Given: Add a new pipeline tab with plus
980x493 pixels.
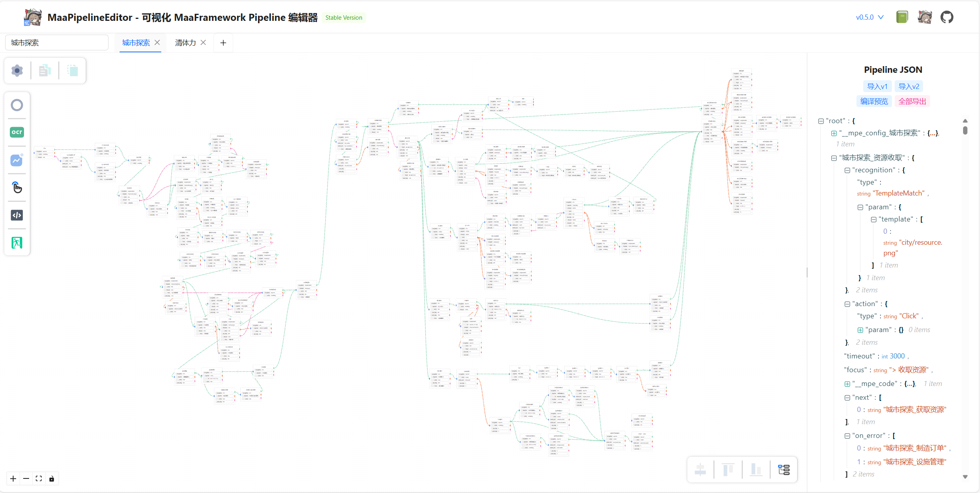Looking at the screenshot, I should click(223, 43).
